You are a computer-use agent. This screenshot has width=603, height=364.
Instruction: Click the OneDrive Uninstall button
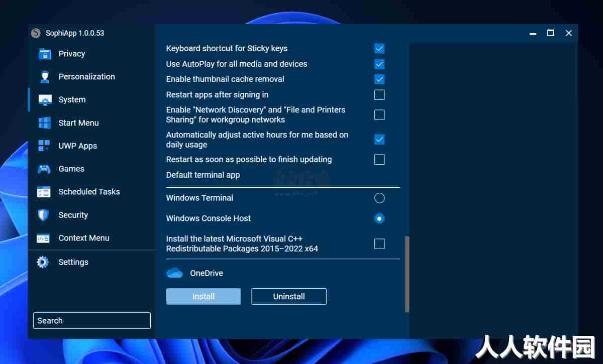[x=289, y=297]
